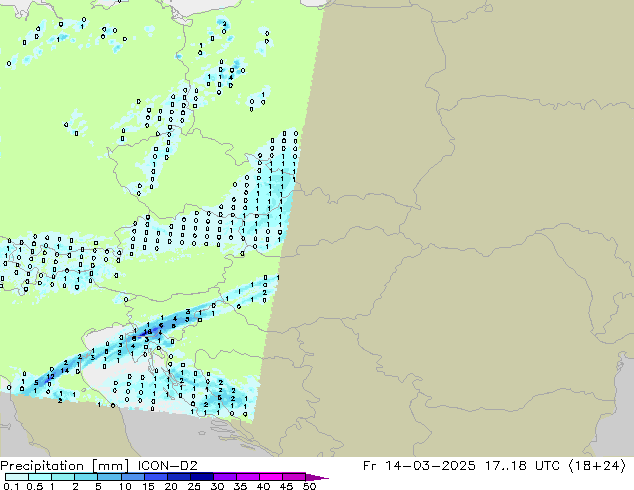Viewport: 634px width, 490px height.
Task: Click the '(18+24)' forecast run label
Action: tap(597, 466)
